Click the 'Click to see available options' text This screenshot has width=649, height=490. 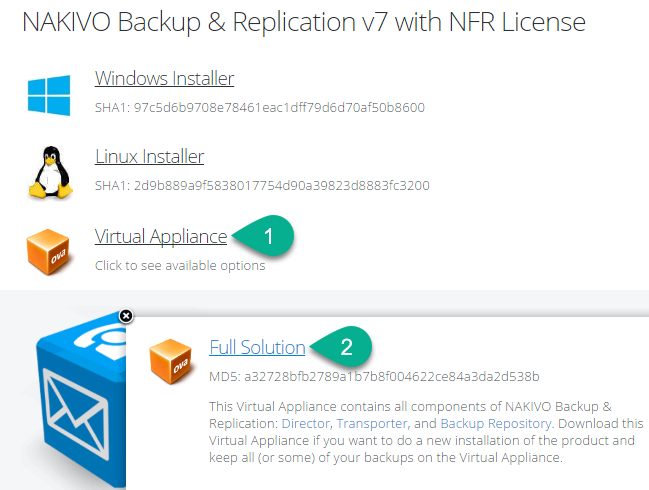click(180, 265)
